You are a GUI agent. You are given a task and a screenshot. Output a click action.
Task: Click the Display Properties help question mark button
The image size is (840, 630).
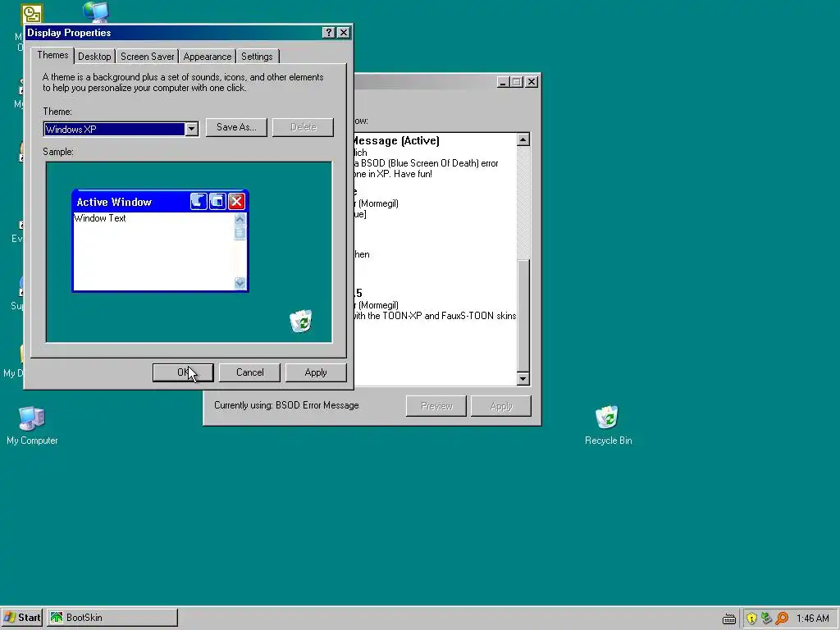329,33
